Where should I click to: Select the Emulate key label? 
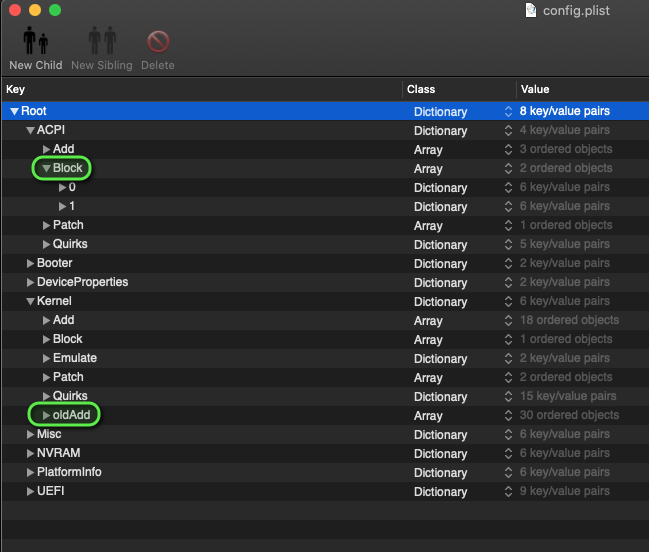(75, 358)
